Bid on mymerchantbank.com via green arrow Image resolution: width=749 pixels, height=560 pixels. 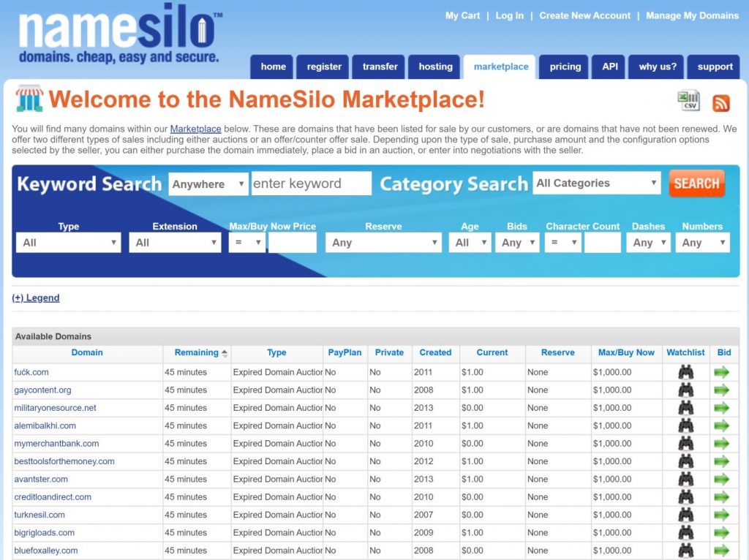[x=722, y=444]
